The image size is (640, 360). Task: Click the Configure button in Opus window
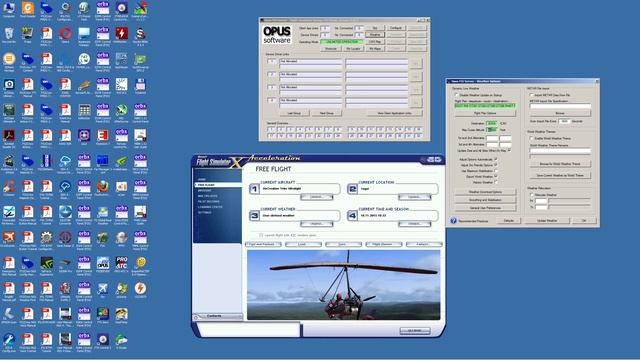(x=396, y=28)
